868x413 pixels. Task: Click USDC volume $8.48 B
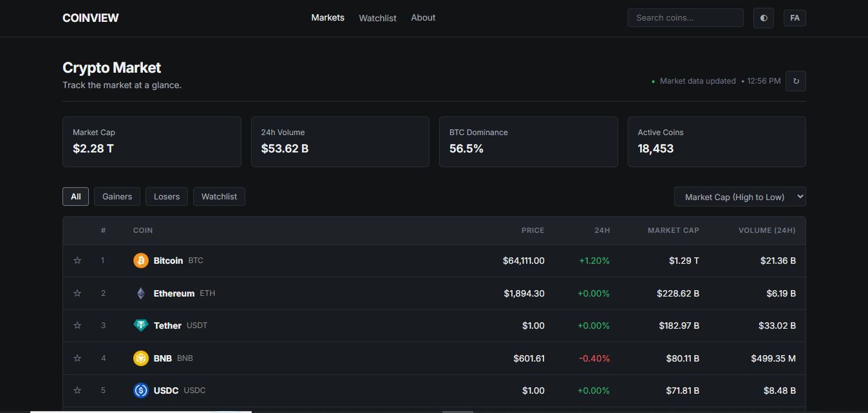(780, 390)
